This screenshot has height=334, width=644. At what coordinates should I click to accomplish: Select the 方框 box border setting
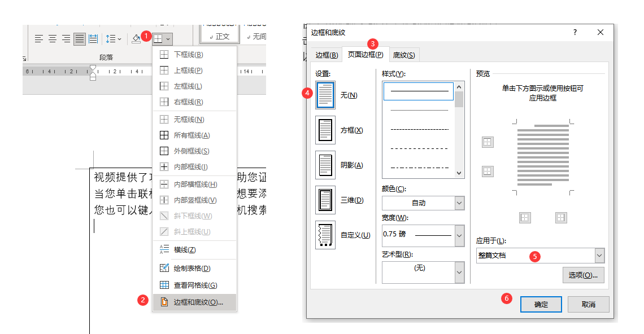tap(325, 130)
